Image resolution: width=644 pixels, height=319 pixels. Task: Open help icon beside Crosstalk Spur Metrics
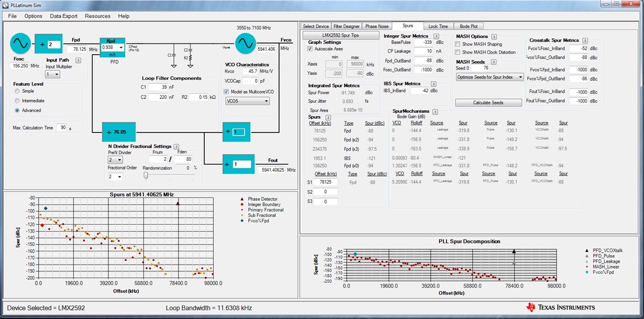[x=585, y=40]
